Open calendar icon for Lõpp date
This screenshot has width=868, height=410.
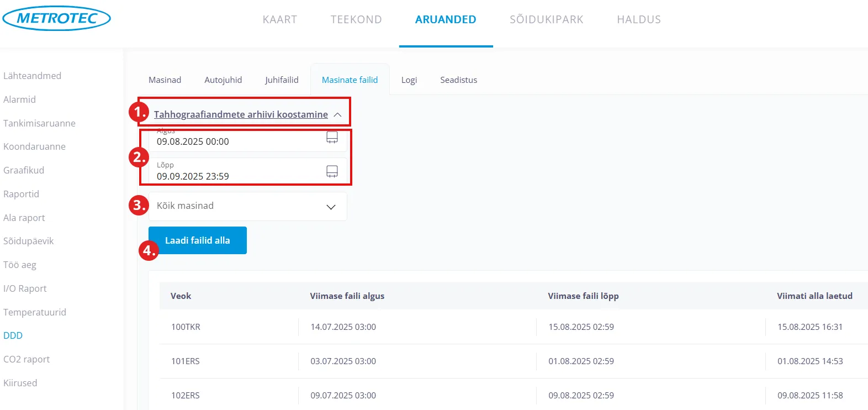coord(332,171)
